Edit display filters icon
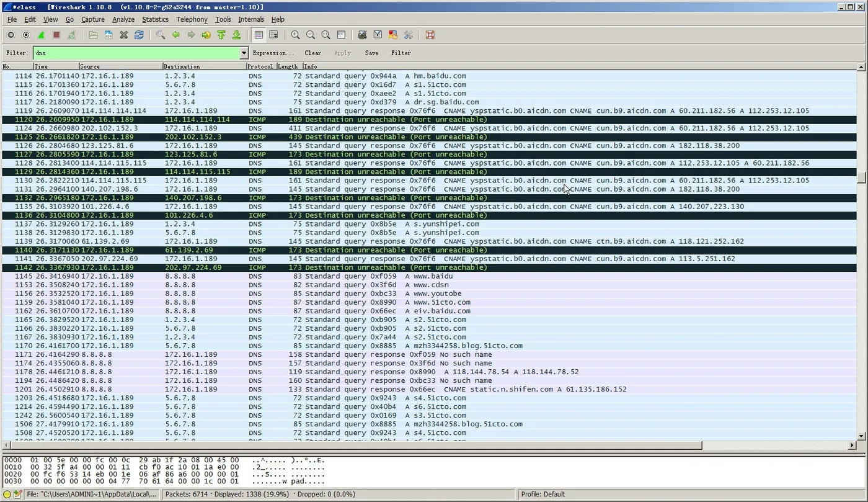Screen dimensions: 868x502 [378, 35]
